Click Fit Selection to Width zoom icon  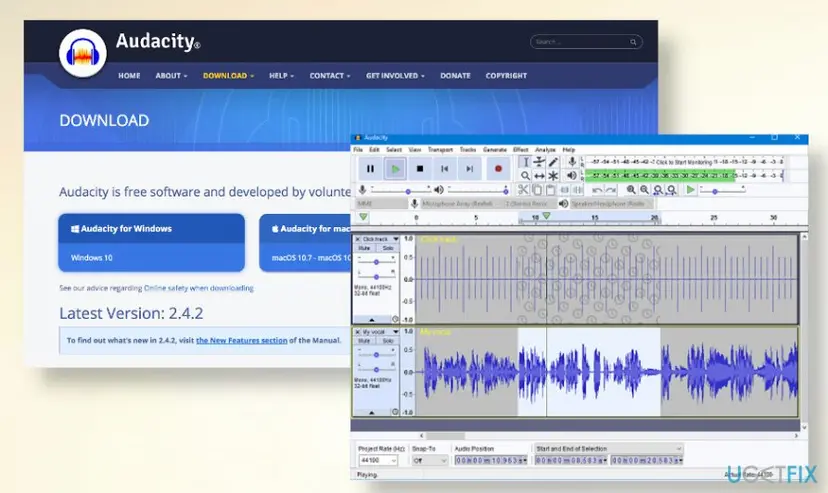coord(658,189)
